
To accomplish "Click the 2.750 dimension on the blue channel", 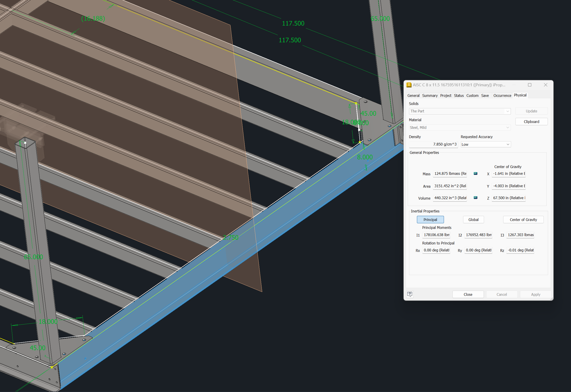I will point(230,237).
